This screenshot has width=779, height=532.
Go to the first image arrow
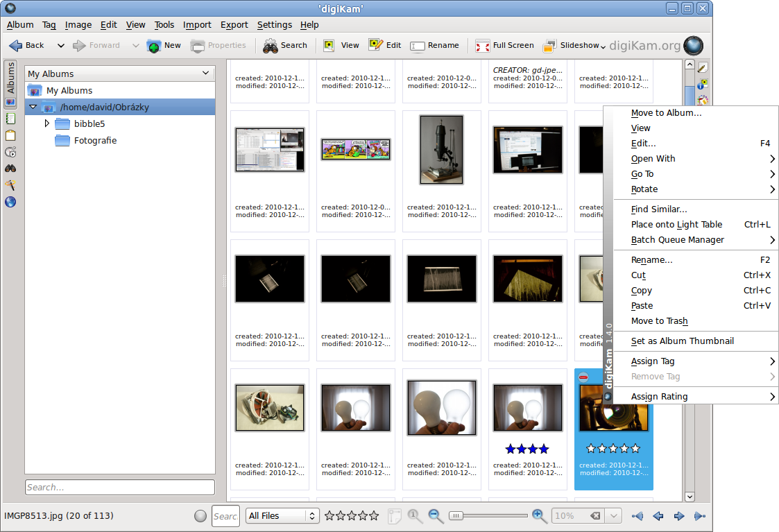(637, 516)
